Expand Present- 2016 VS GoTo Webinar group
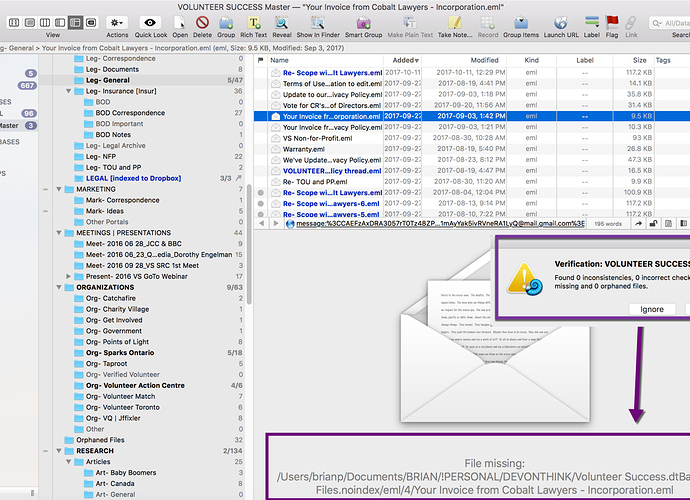This screenshot has width=690, height=500. click(x=69, y=276)
